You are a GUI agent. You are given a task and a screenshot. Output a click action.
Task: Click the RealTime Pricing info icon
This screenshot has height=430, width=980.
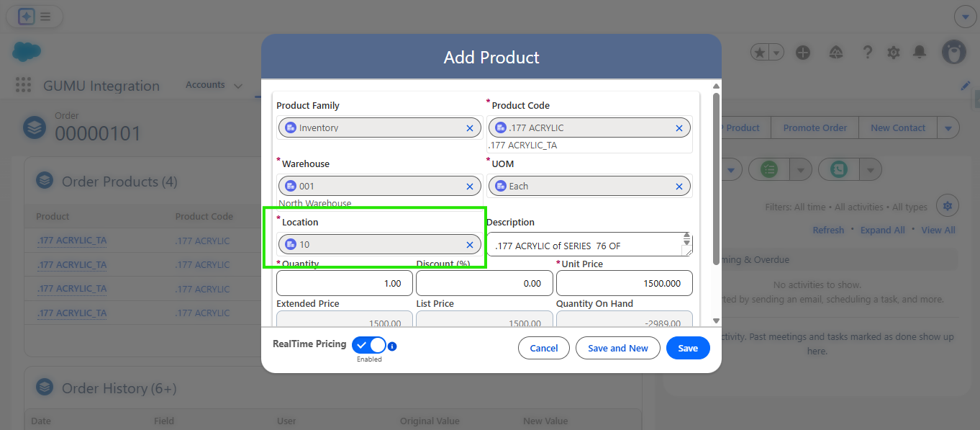tap(392, 346)
